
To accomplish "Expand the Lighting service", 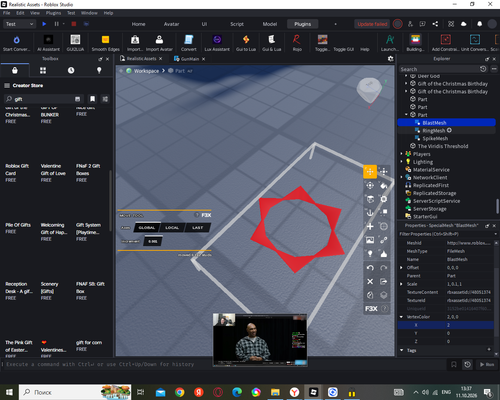I will click(401, 162).
